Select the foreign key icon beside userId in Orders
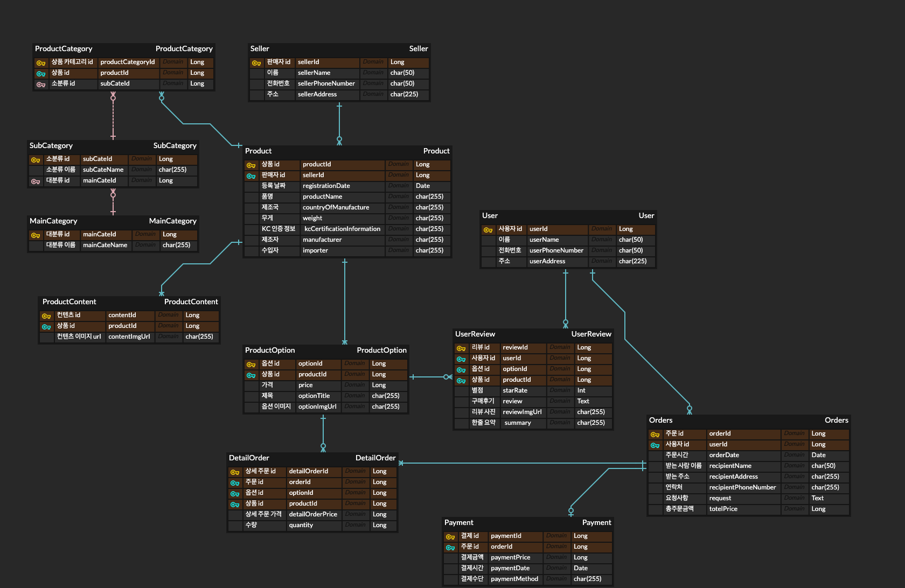Viewport: 905px width, 588px height. click(655, 445)
